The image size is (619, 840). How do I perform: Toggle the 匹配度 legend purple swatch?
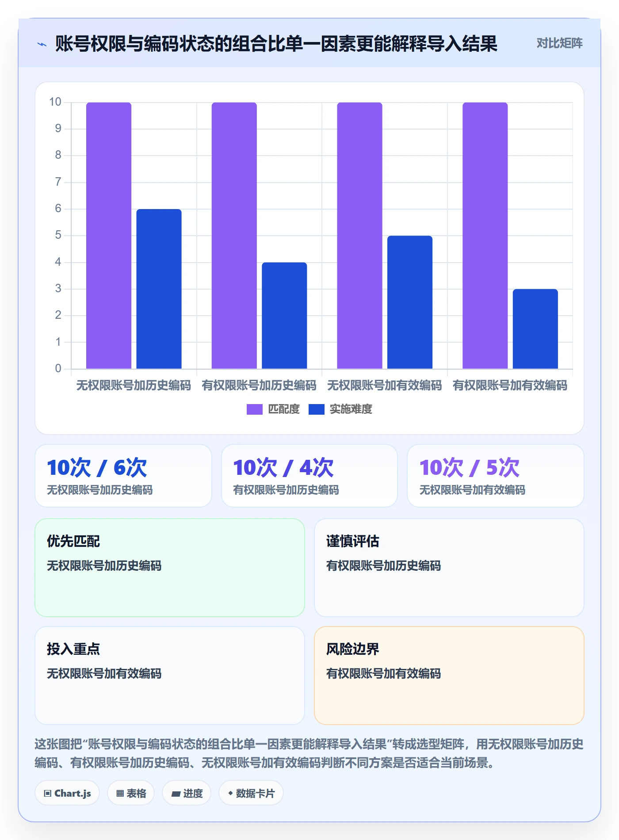254,409
